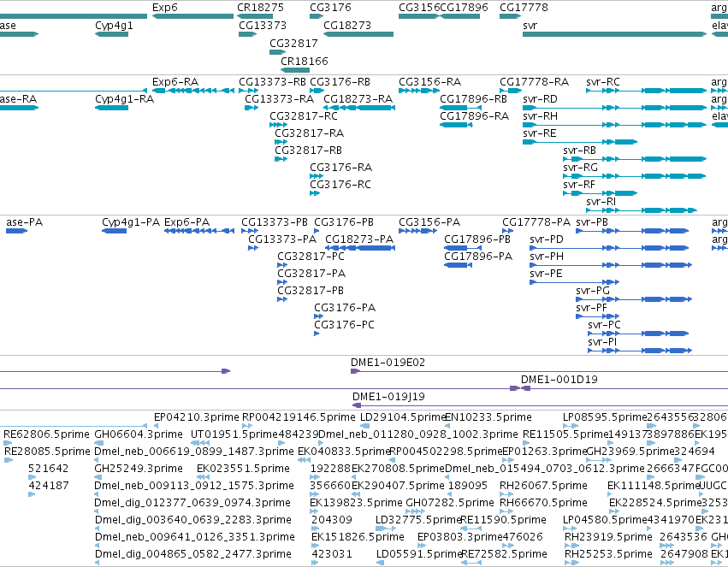Screen dimensions: 728x567
Task: Click the CG32817-RA transcript label
Action: point(309,133)
